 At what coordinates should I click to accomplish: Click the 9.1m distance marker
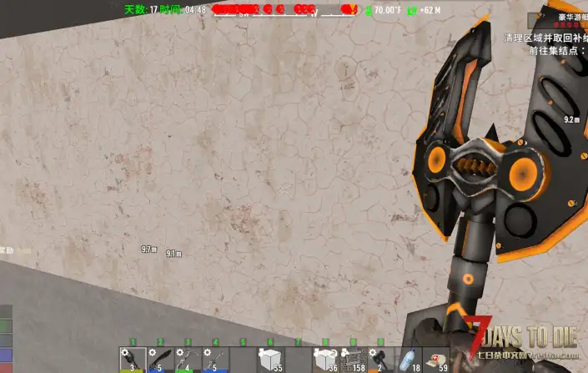(174, 254)
